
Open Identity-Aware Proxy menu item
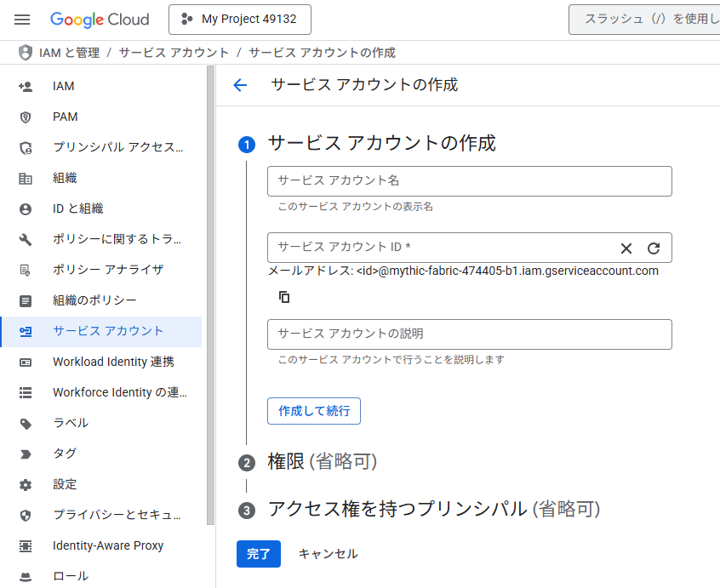(x=108, y=545)
